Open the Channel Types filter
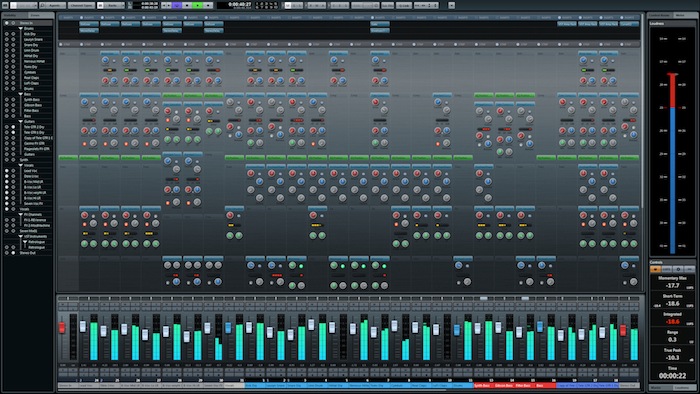The width and height of the screenshot is (700, 394). click(x=81, y=5)
